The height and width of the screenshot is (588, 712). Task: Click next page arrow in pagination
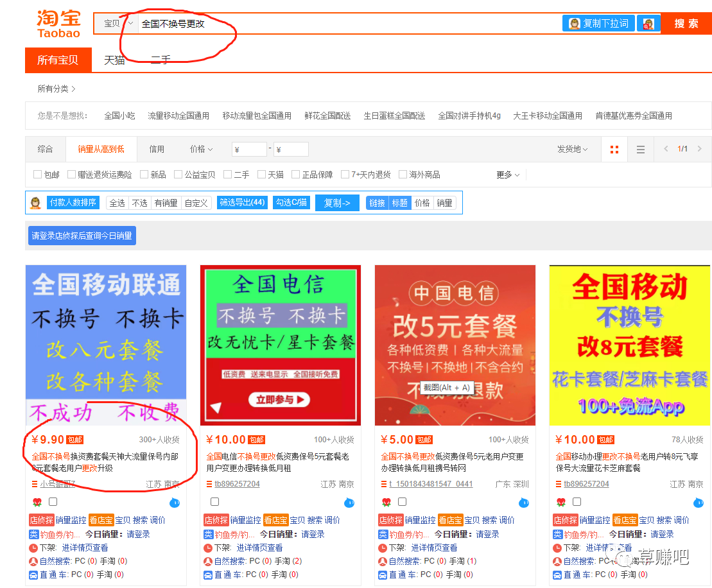click(x=700, y=149)
